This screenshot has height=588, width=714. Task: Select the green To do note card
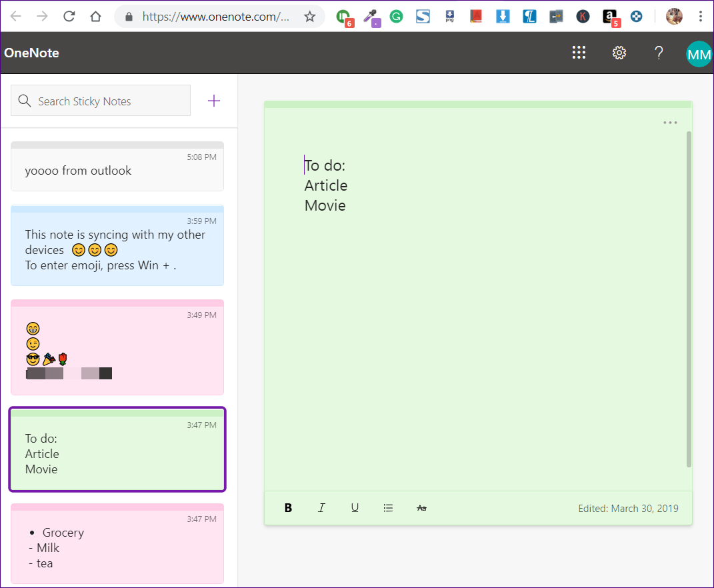117,449
